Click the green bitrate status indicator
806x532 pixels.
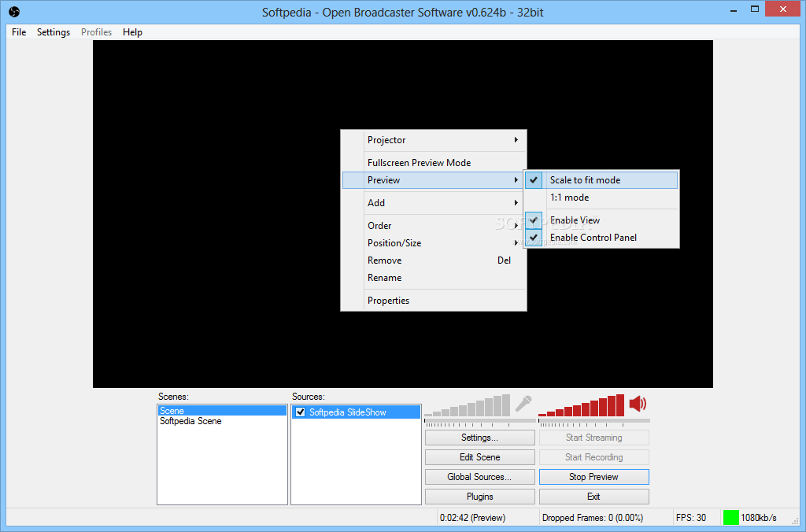(730, 517)
